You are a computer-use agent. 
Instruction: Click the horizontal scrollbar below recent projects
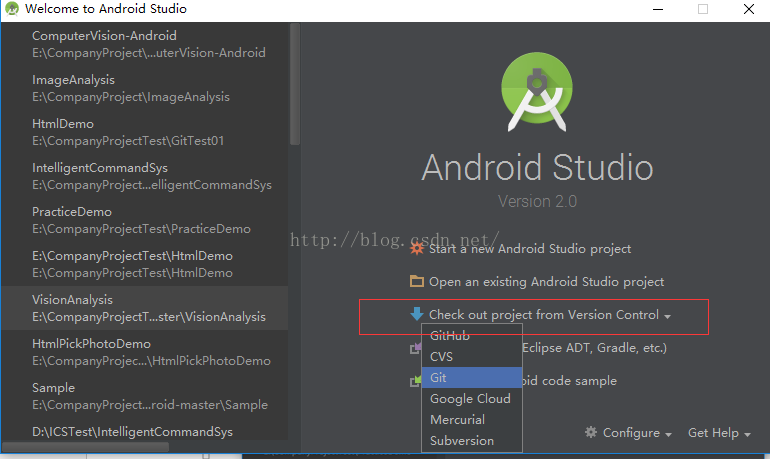[85, 447]
